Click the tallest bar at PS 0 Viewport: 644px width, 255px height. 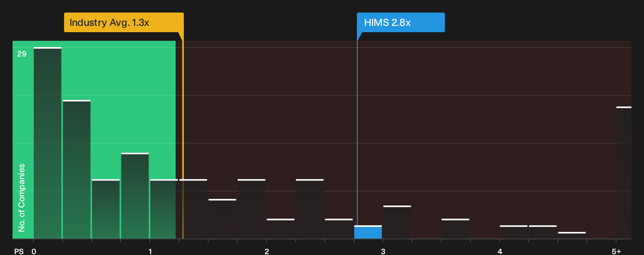(x=48, y=143)
